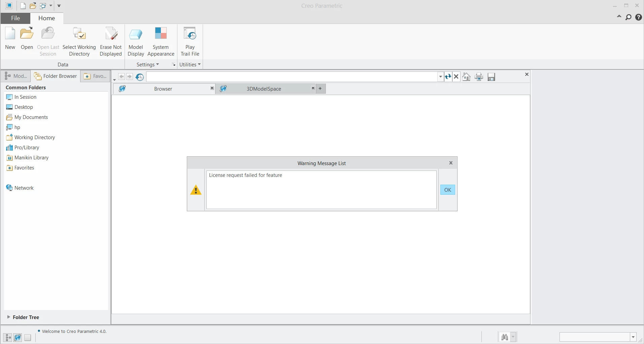
Task: Click binoculars find icon in status bar
Action: pyautogui.click(x=504, y=337)
